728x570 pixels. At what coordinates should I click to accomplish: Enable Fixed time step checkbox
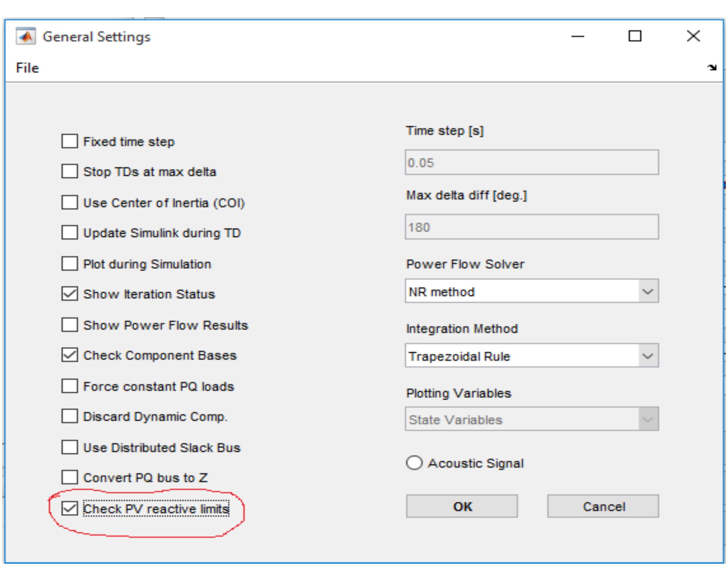pyautogui.click(x=69, y=141)
